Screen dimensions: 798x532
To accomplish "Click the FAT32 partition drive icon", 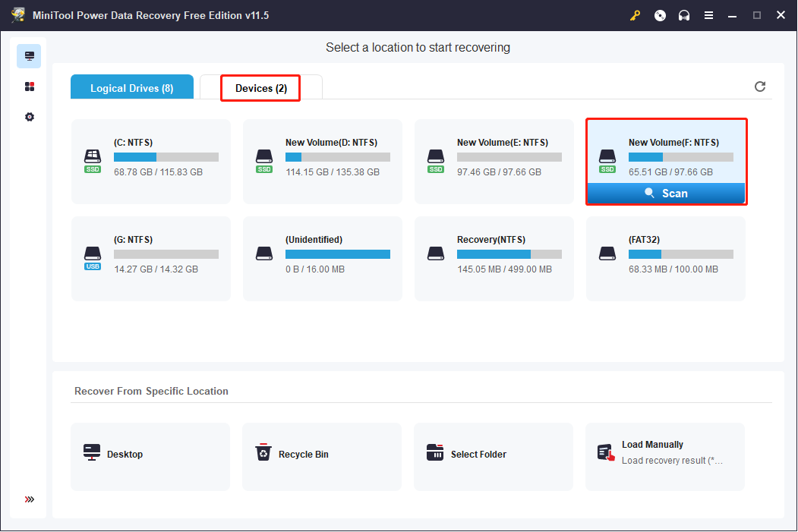I will coord(607,253).
